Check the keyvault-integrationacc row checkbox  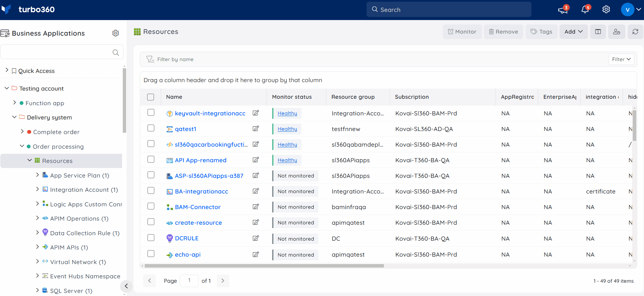(x=151, y=112)
